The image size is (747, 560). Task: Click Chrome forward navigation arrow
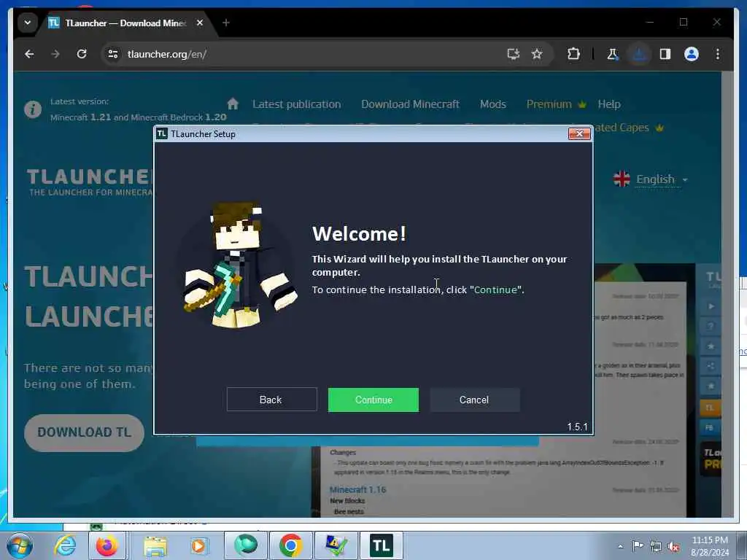pyautogui.click(x=55, y=54)
